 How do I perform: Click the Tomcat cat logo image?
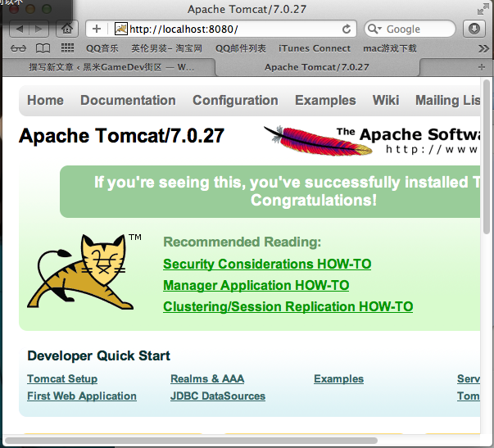pyautogui.click(x=82, y=272)
